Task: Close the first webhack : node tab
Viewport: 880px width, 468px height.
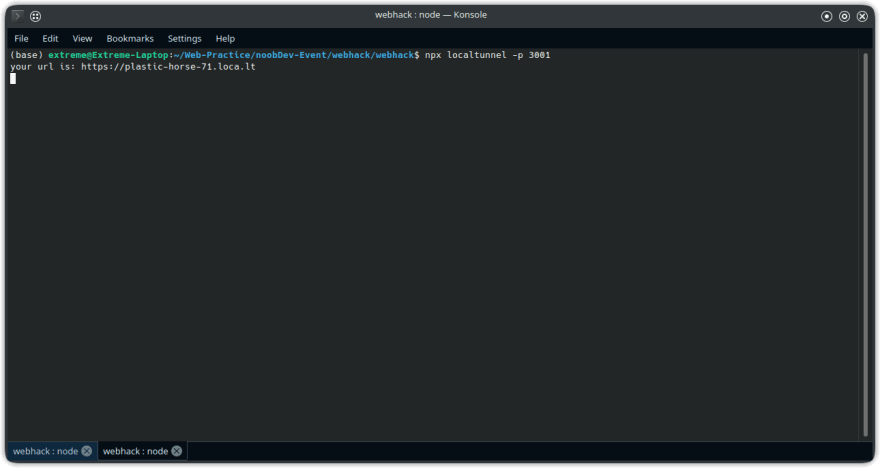Action: tap(86, 451)
